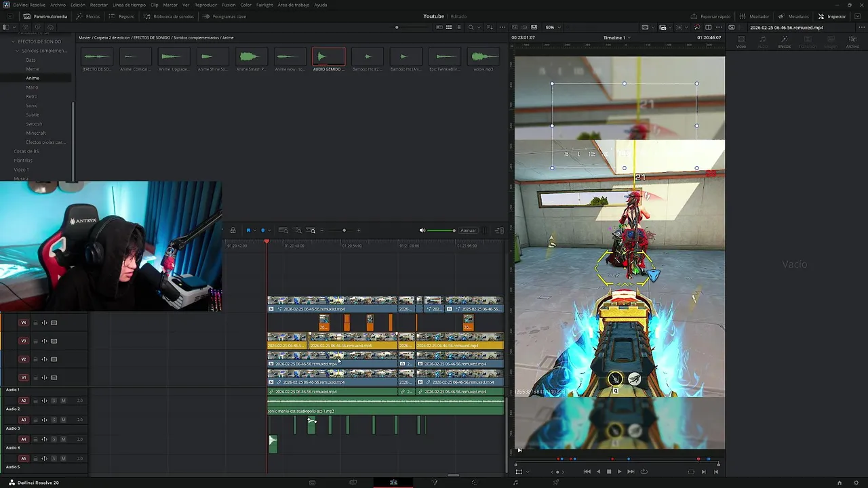This screenshot has width=868, height=488.
Task: Open the Archivo menu
Action: 58,5
